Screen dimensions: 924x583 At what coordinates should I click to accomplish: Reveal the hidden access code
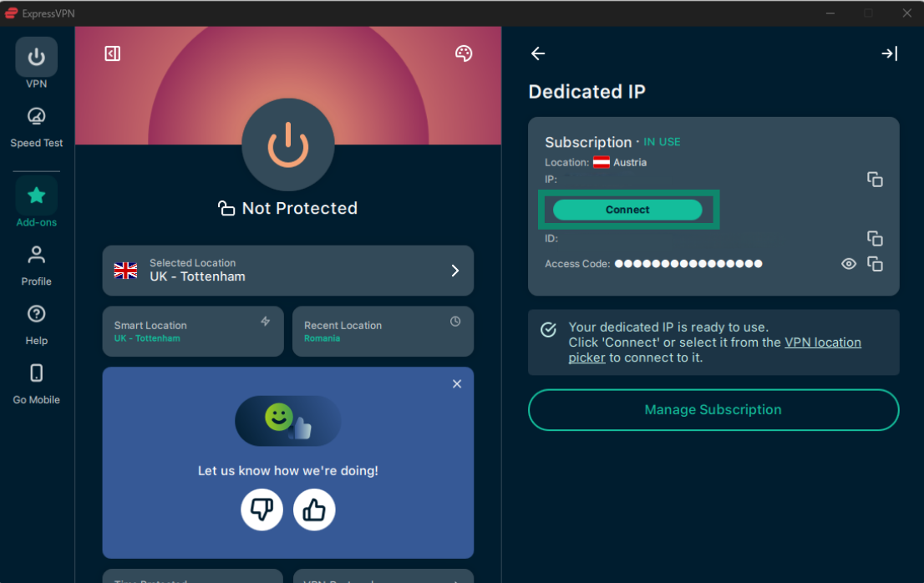(849, 264)
